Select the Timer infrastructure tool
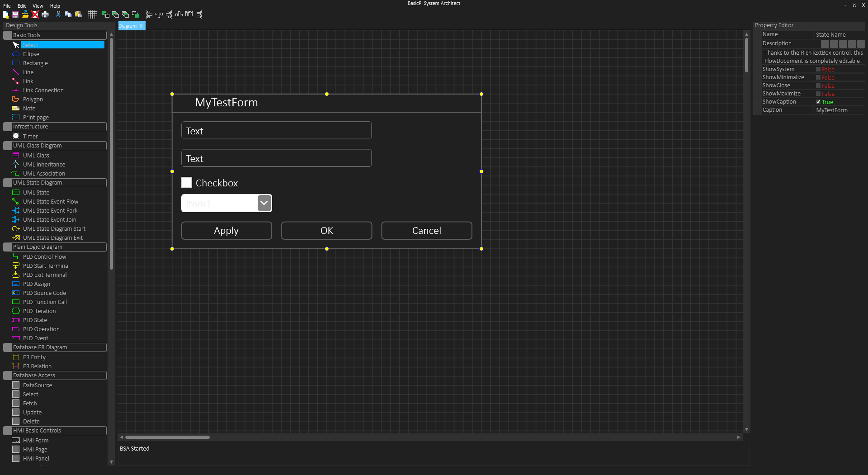The image size is (868, 475). [30, 136]
